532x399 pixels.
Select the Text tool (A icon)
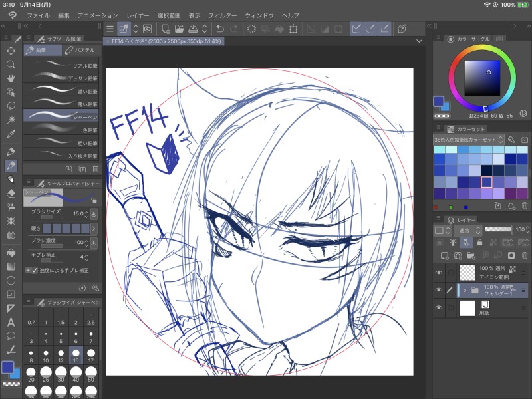[11, 322]
